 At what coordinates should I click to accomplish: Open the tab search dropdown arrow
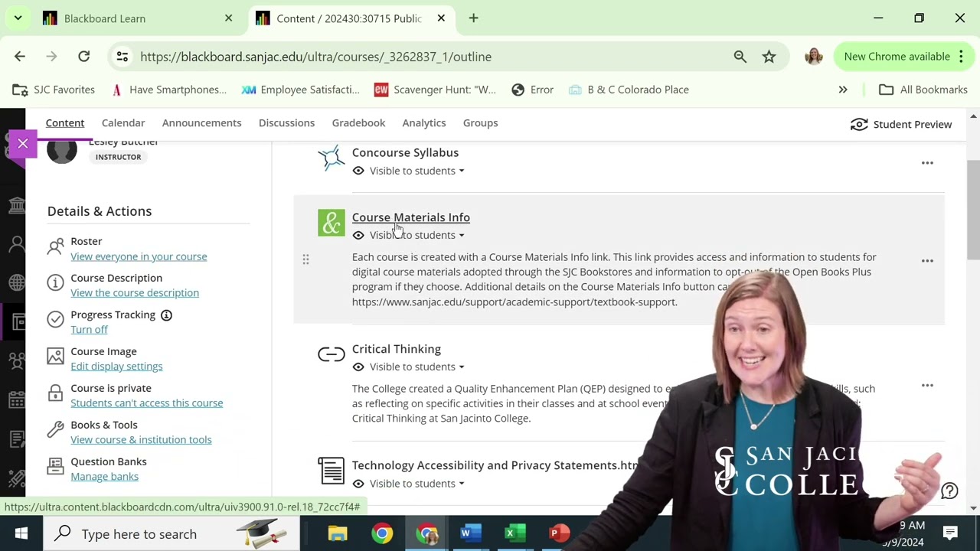18,18
